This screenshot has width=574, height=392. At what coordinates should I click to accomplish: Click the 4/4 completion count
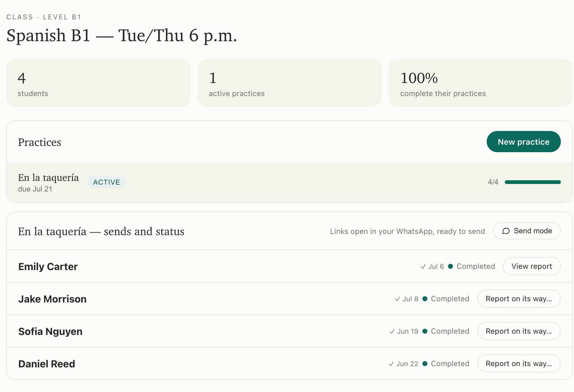493,182
